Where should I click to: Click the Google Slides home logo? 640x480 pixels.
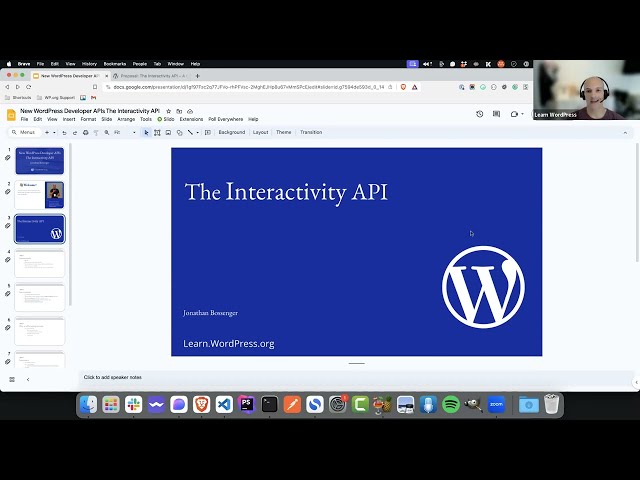[x=11, y=115]
